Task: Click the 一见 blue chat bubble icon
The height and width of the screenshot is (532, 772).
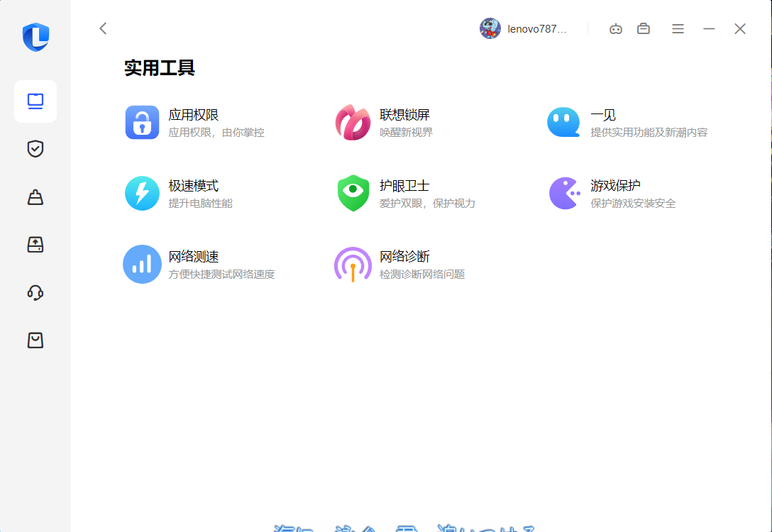Action: pyautogui.click(x=563, y=123)
